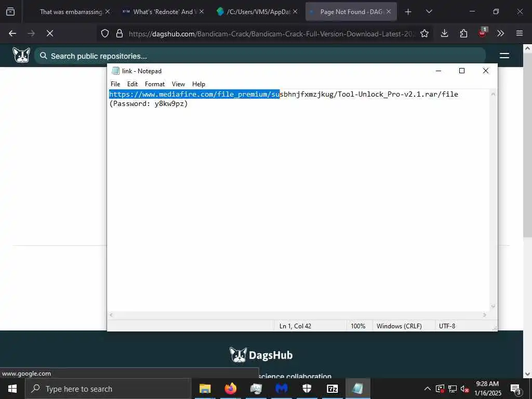Open Notepad File menu
This screenshot has width=532, height=399.
(x=115, y=84)
